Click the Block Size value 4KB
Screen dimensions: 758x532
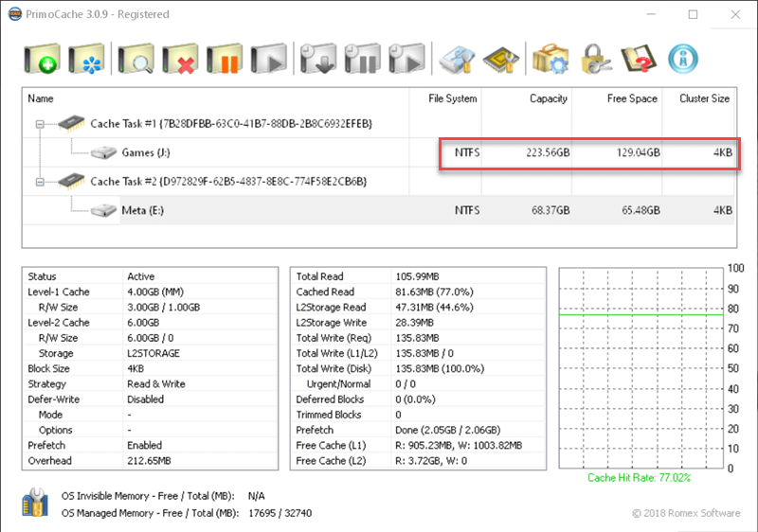pos(135,368)
